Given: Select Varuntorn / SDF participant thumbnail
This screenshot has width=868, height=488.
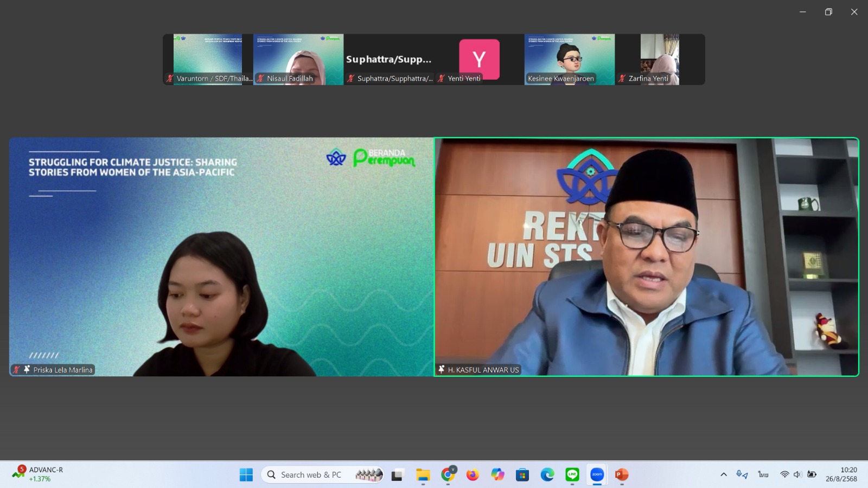Looking at the screenshot, I should pos(208,60).
